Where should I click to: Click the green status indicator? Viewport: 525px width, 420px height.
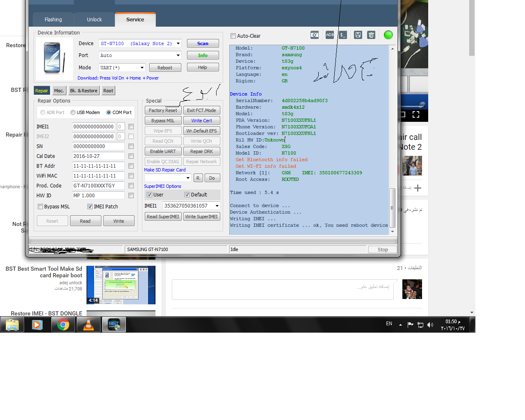tap(388, 35)
